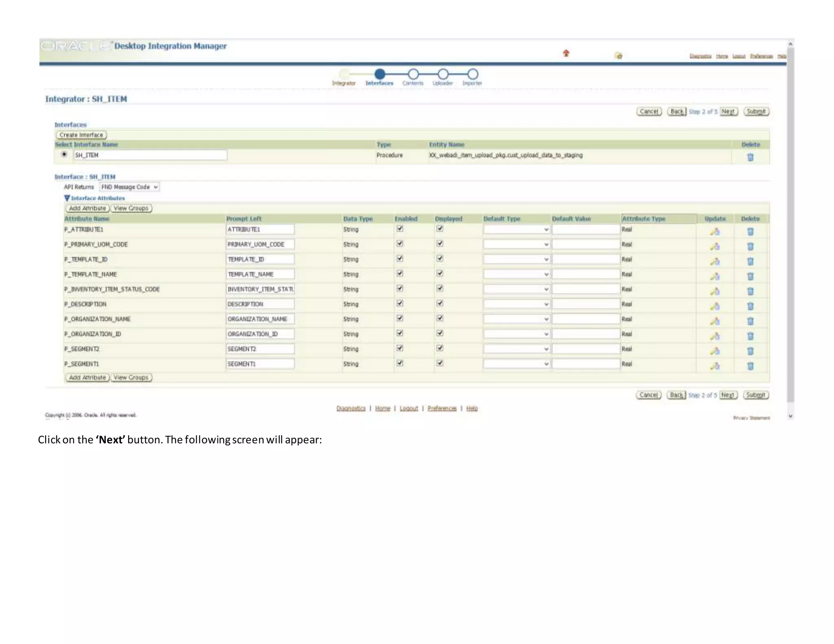Click update icon for P_DESCRIPTION row

point(715,306)
